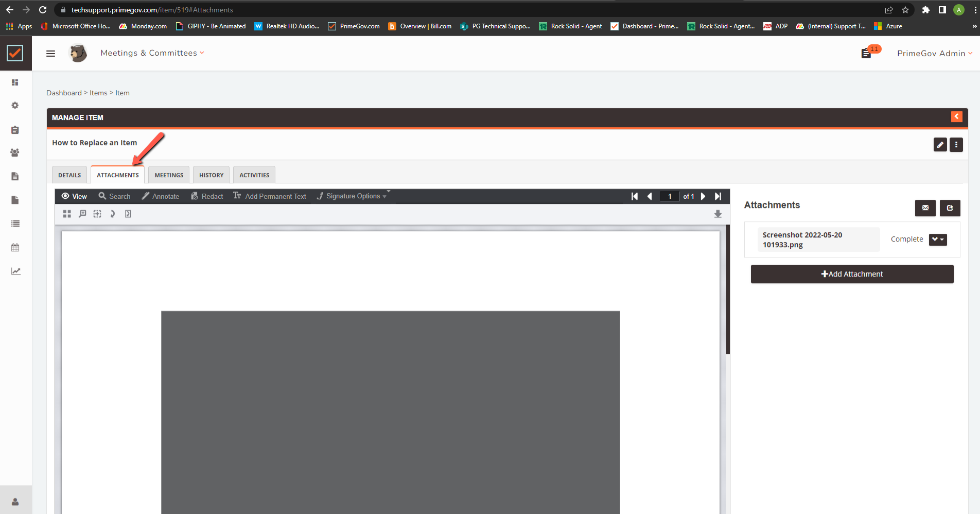Email attachments using the envelope button
The image size is (980, 514).
coord(925,208)
